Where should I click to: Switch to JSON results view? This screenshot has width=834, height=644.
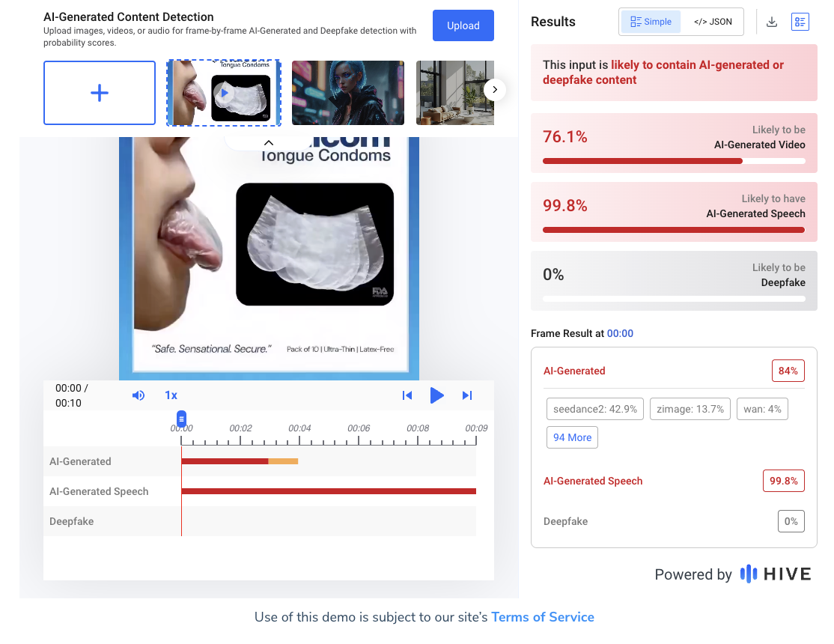713,22
